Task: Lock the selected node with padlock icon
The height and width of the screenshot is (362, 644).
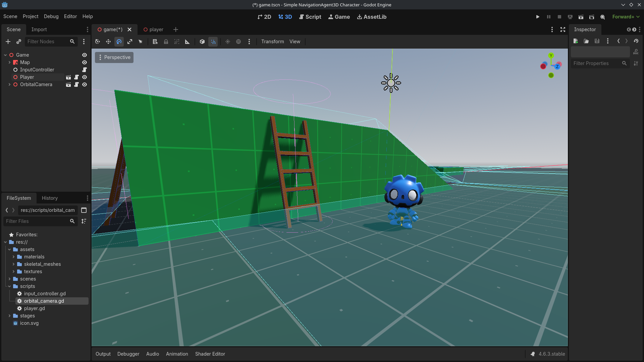Action: point(166,42)
